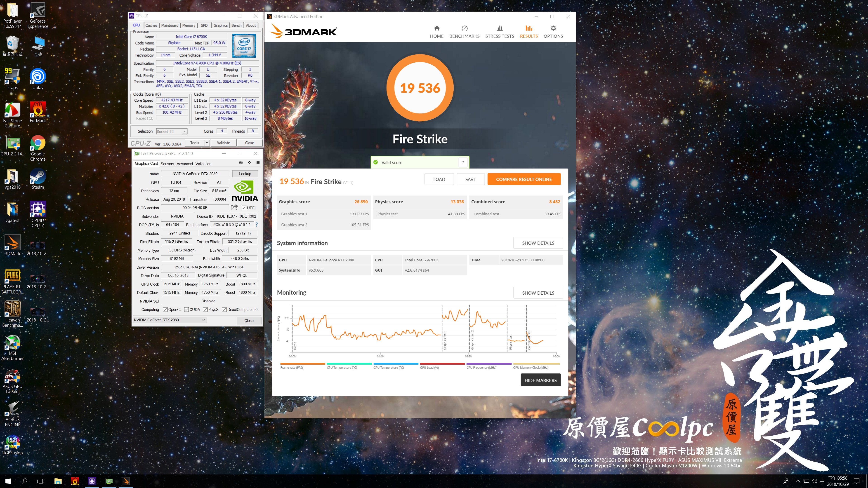Switch to CPU-Z Memory tab
Image resolution: width=868 pixels, height=488 pixels.
(x=189, y=25)
